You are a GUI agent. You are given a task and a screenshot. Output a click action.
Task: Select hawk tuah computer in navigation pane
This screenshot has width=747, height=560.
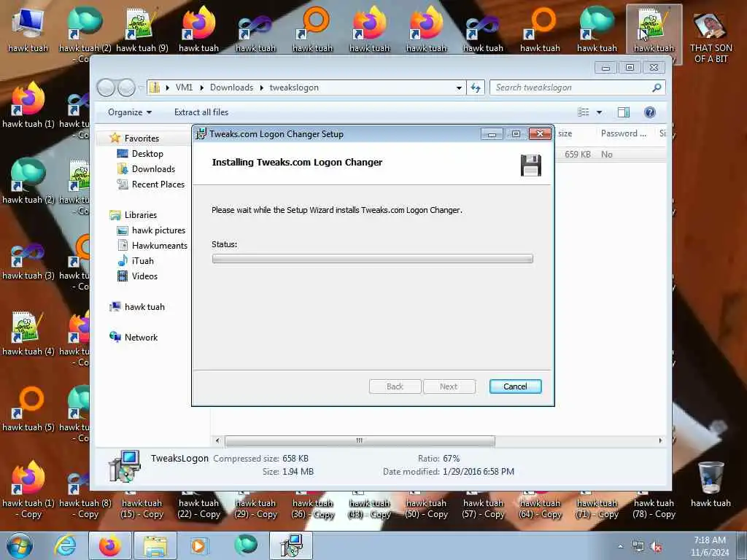(x=144, y=307)
